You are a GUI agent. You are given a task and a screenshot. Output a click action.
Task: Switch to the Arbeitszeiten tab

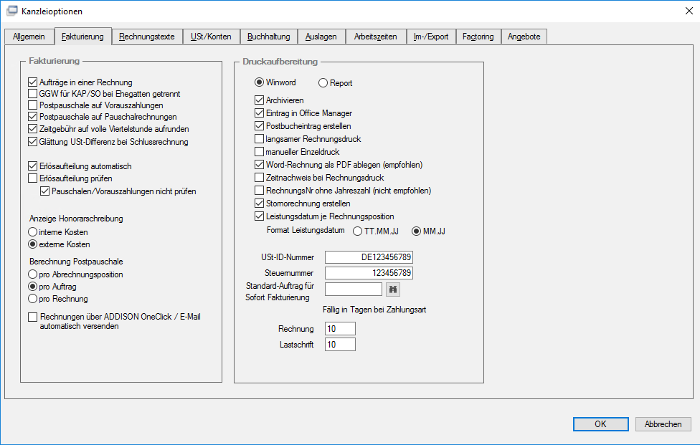click(375, 37)
